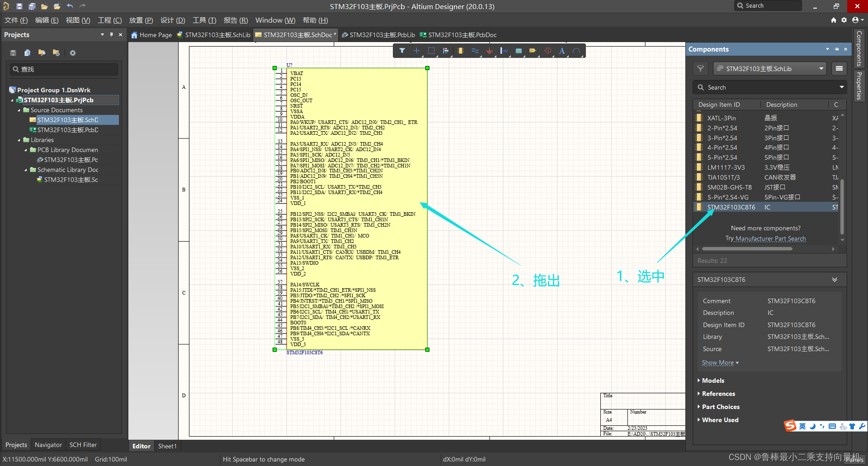Image resolution: width=868 pixels, height=466 pixels.
Task: Toggle pin on the Components panel
Action: point(837,49)
